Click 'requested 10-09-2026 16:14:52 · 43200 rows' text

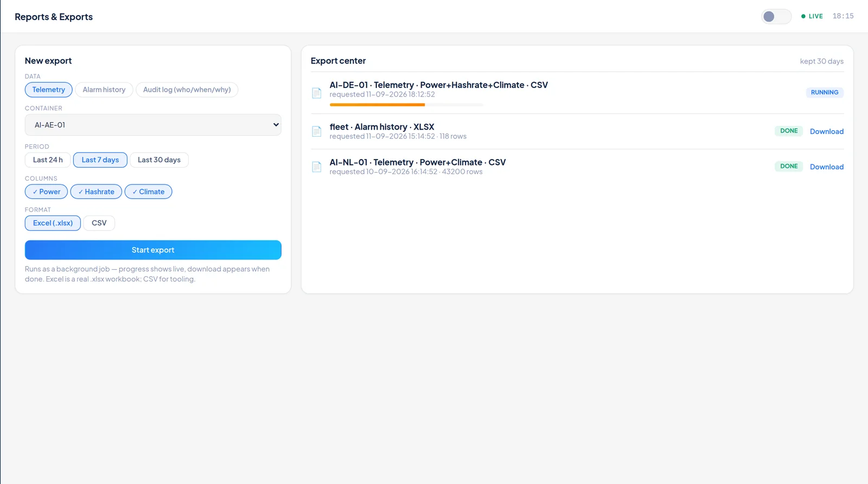(406, 172)
